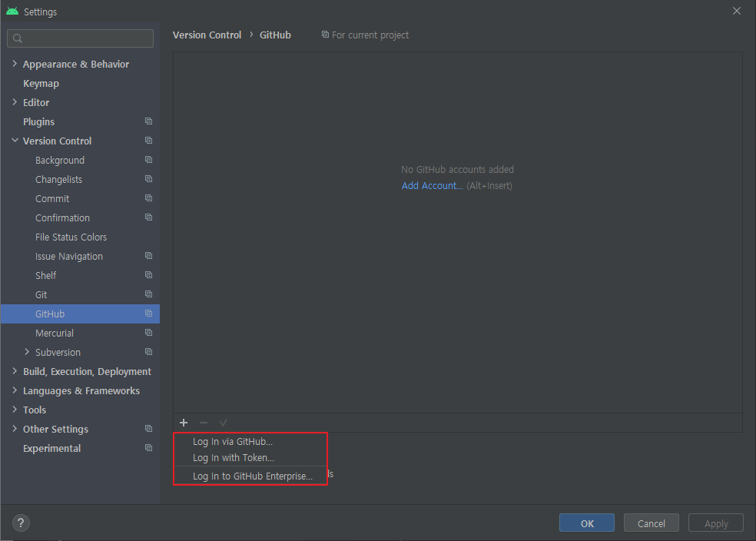The height and width of the screenshot is (541, 756).
Task: Click project-level icon beside Version Control
Action: [x=148, y=141]
